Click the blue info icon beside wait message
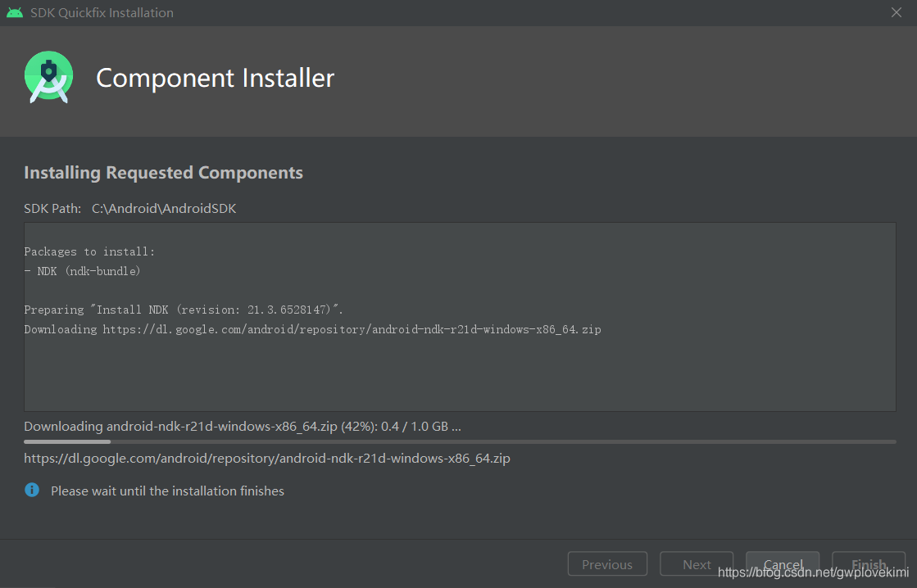The height and width of the screenshot is (588, 917). click(x=32, y=490)
